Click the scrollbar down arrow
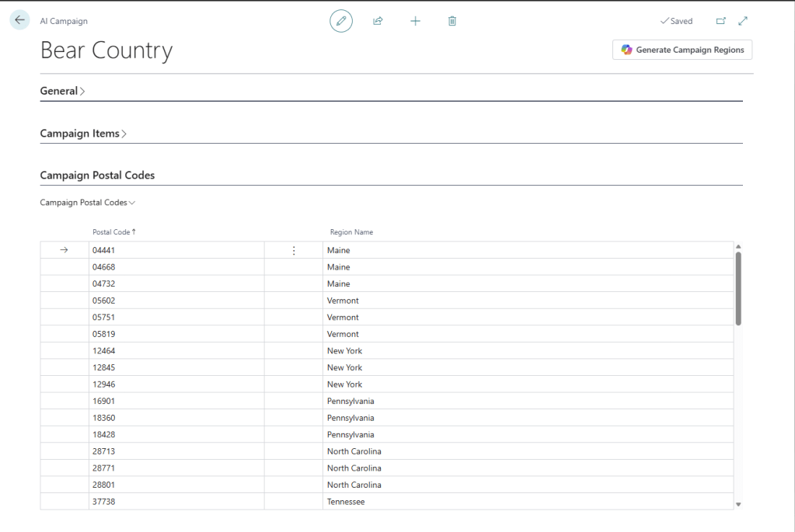Image resolution: width=795 pixels, height=532 pixels. [x=738, y=504]
